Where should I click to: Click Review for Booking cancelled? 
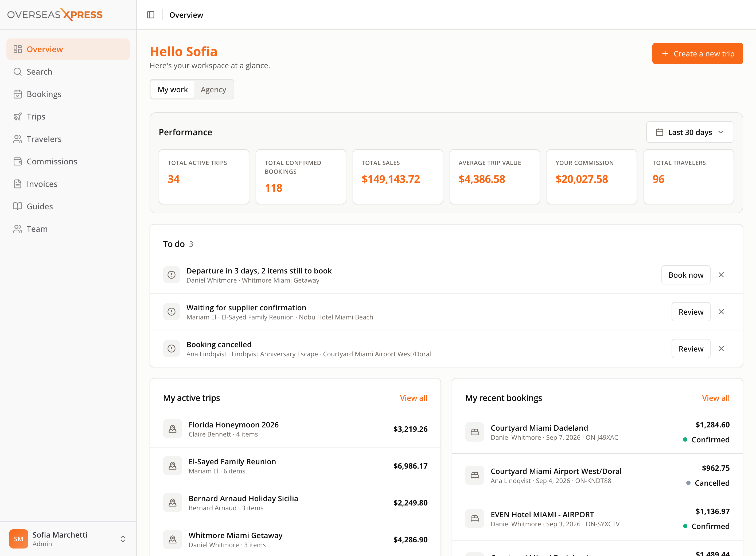691,349
